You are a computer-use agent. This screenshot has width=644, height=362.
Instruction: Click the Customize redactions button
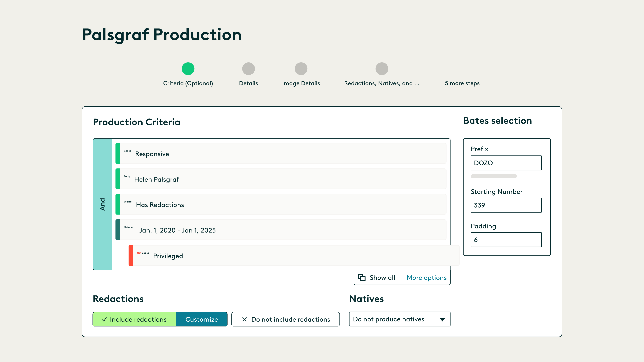tap(201, 319)
